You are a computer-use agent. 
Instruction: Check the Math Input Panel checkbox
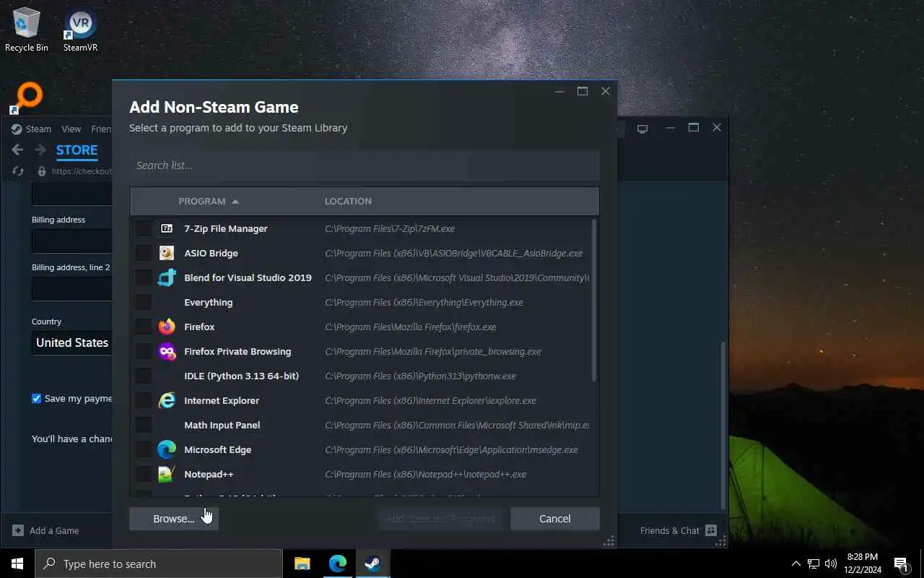(x=144, y=425)
